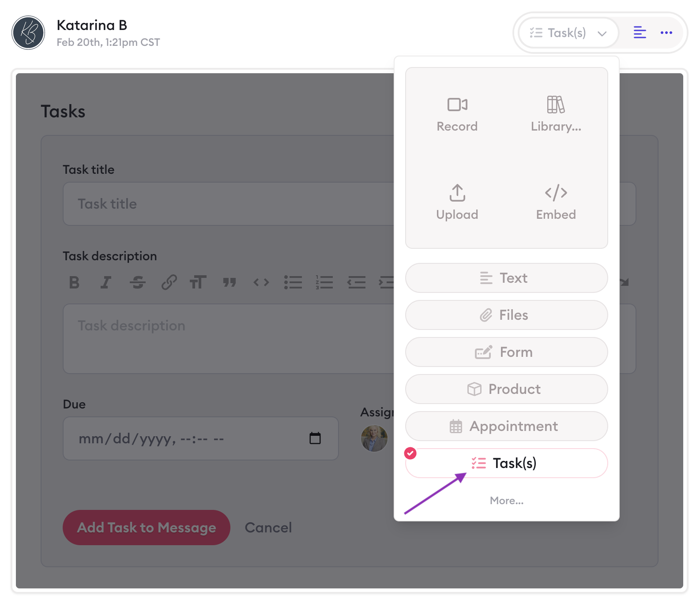Choose Text content type
700x614 pixels.
(506, 278)
